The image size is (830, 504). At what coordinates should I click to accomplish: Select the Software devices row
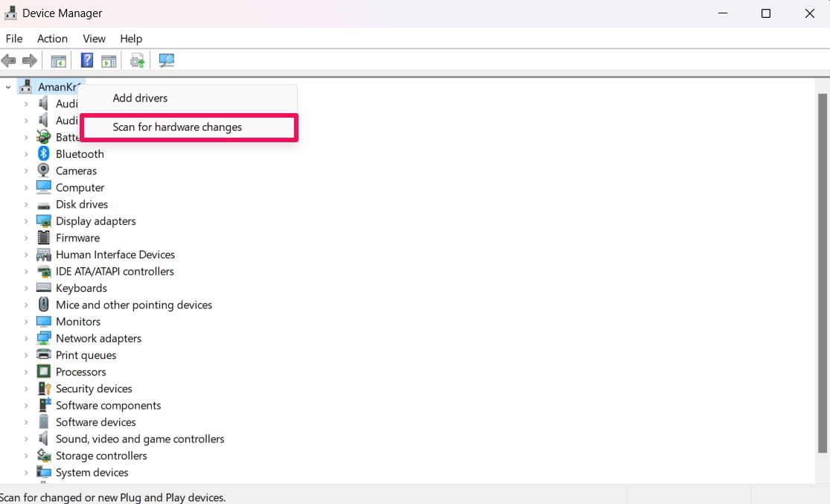(x=96, y=422)
